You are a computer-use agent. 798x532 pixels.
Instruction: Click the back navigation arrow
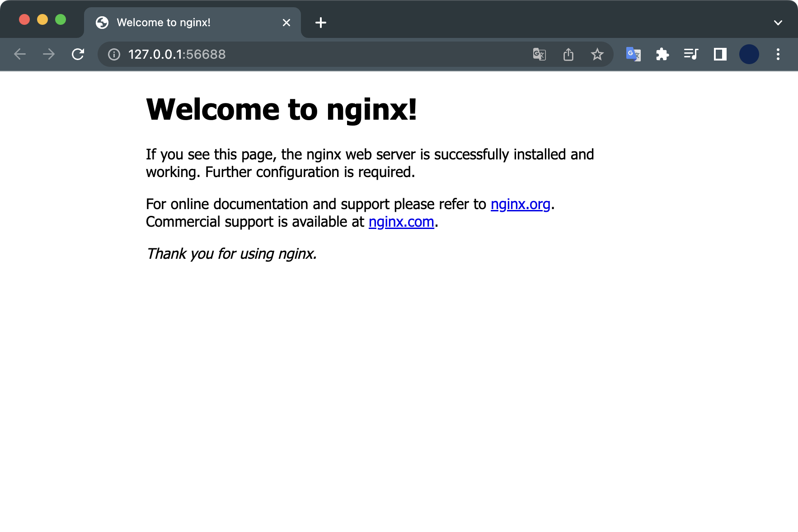(x=20, y=54)
